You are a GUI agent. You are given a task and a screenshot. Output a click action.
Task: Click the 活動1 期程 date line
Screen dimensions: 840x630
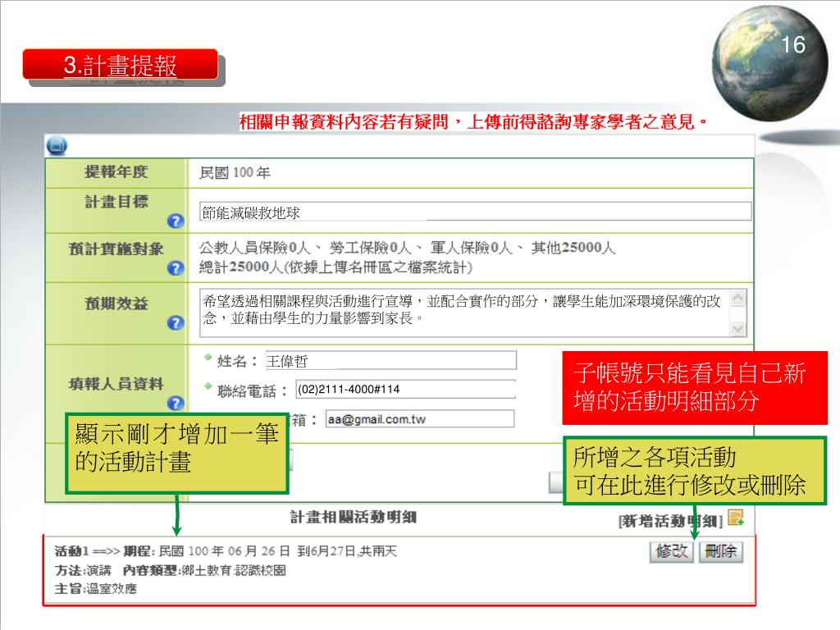[226, 550]
